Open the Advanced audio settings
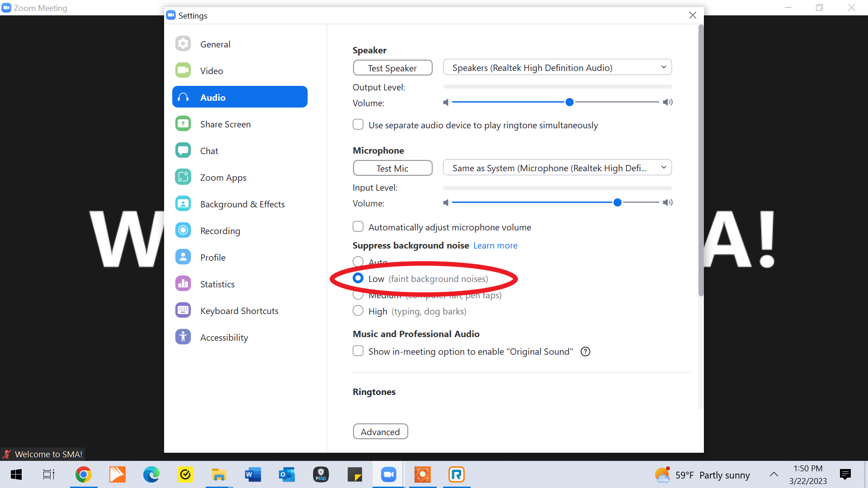This screenshot has width=868, height=488. click(x=380, y=432)
